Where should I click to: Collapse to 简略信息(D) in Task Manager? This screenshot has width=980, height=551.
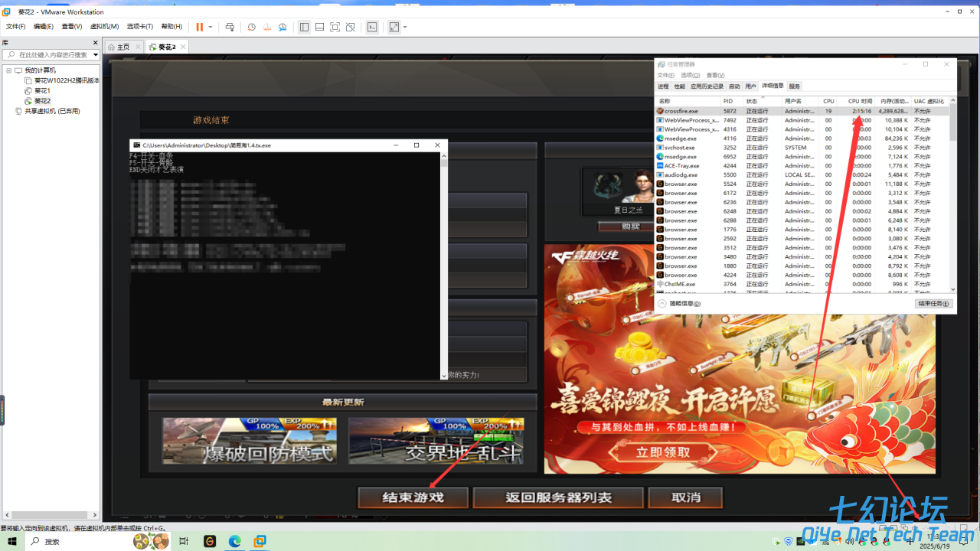tap(680, 304)
